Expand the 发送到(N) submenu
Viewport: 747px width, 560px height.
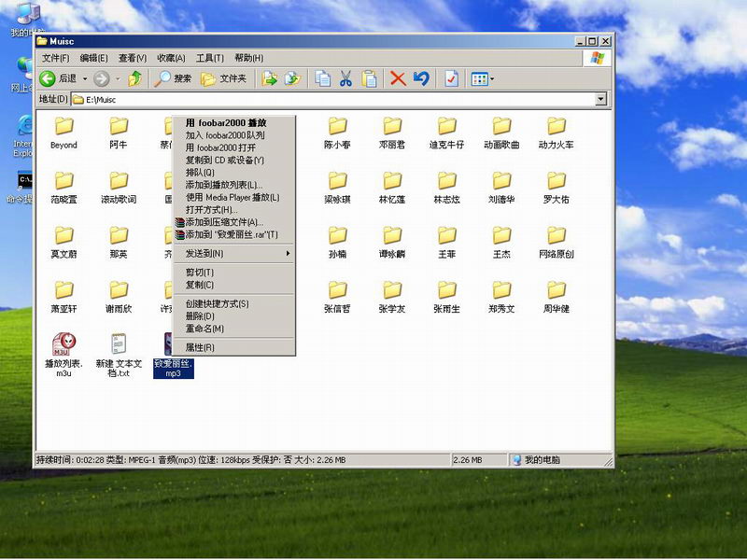(233, 253)
